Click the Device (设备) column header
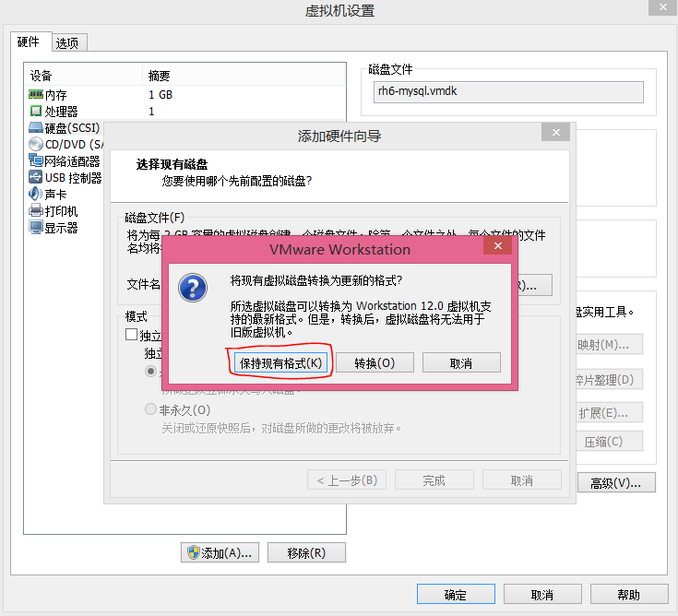The width and height of the screenshot is (678, 616). pos(83,76)
